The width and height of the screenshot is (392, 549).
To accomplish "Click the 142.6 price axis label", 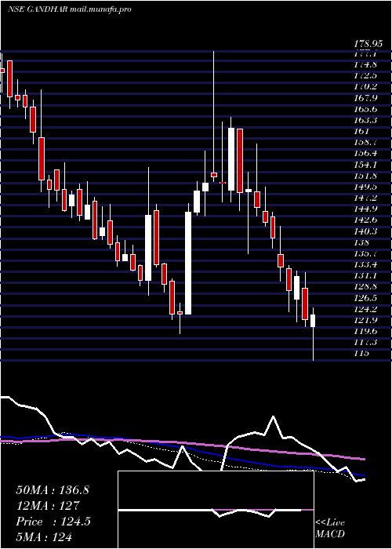I will 365,220.
